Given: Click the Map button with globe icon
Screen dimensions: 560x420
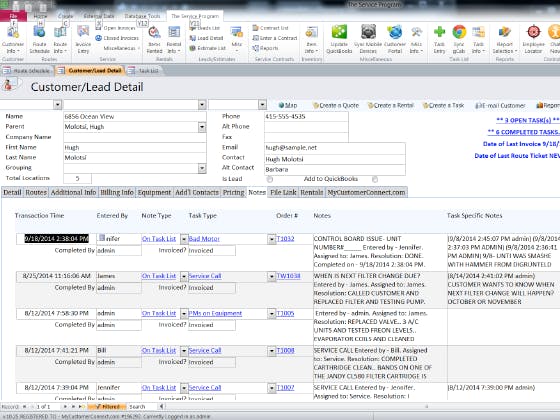Looking at the screenshot, I should (x=288, y=105).
